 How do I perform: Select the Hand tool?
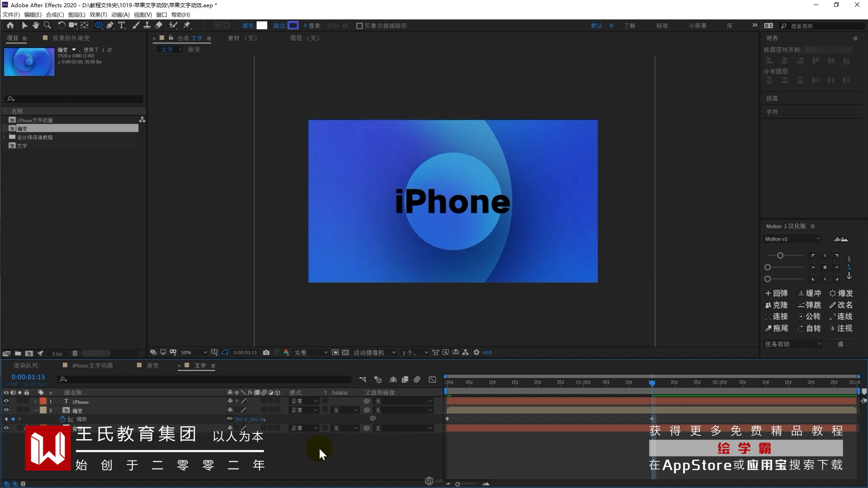[36, 25]
